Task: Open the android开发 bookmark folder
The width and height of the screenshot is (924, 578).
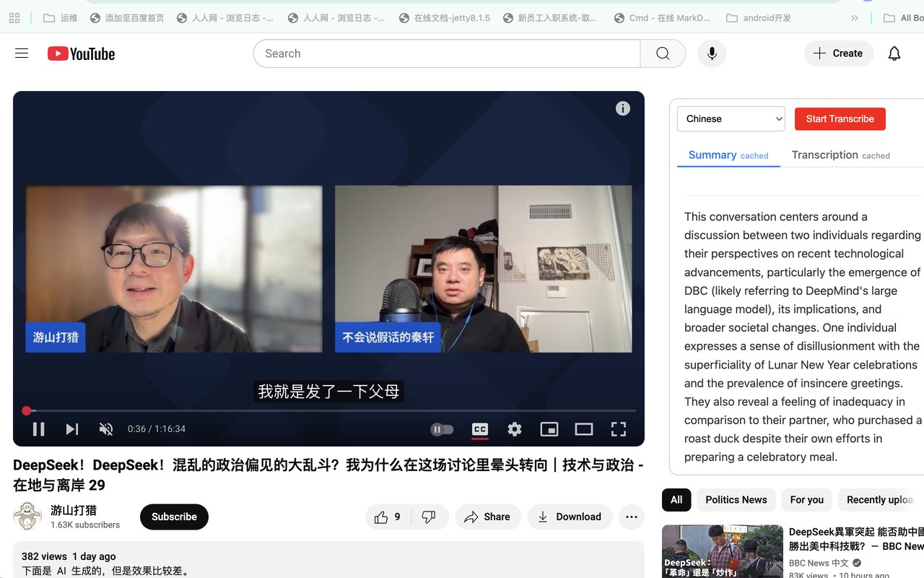Action: click(x=759, y=18)
